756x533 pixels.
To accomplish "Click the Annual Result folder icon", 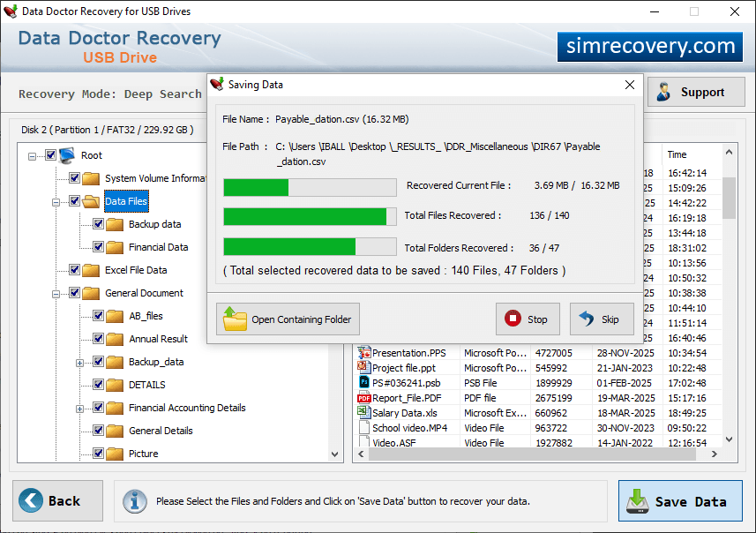I will click(115, 339).
